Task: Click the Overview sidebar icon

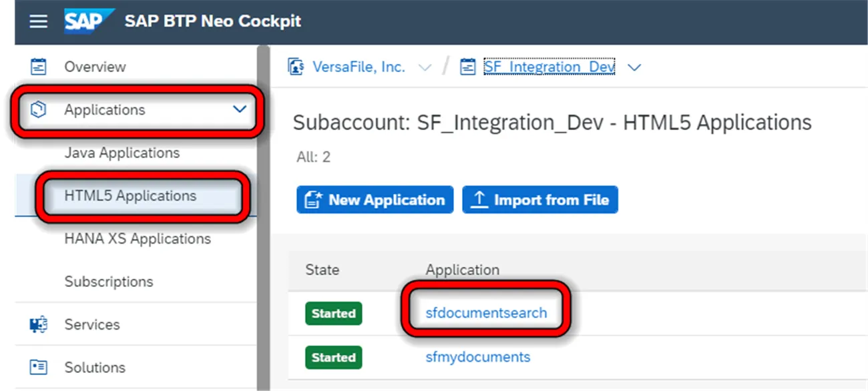Action: 39,67
